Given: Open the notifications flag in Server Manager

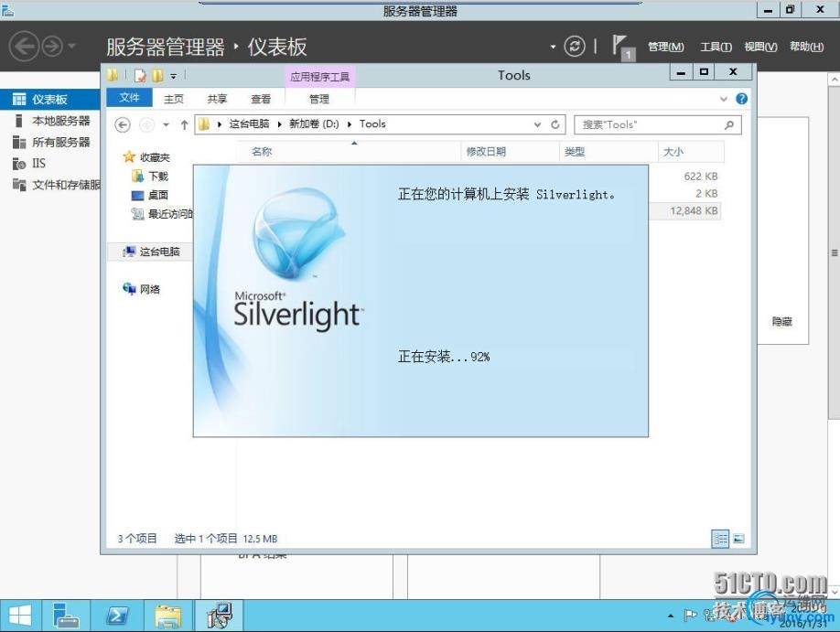Looking at the screenshot, I should tap(622, 48).
